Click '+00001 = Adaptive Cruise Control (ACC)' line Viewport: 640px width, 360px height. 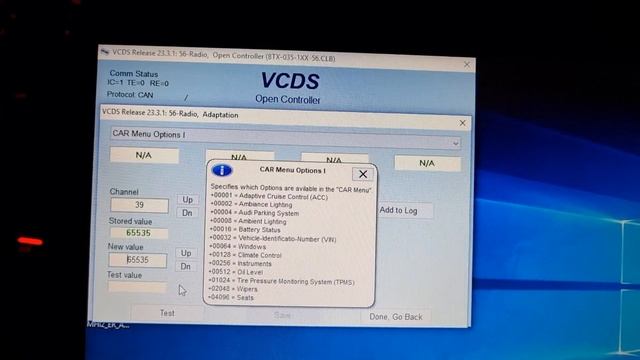coord(269,196)
